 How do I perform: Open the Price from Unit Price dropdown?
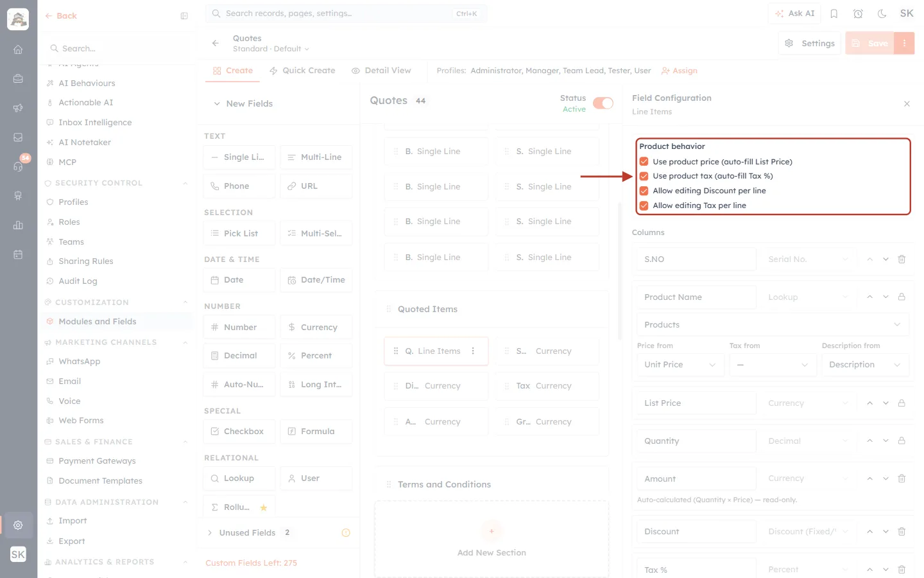(x=680, y=365)
